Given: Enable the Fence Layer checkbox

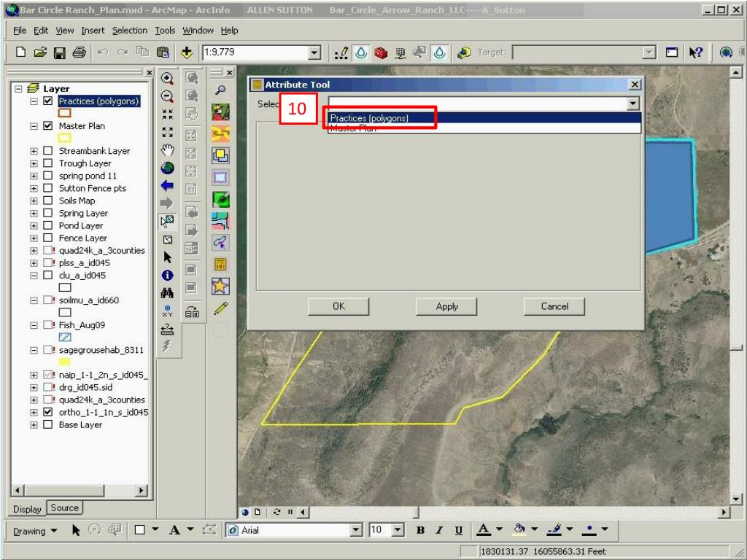Looking at the screenshot, I should pyautogui.click(x=47, y=238).
